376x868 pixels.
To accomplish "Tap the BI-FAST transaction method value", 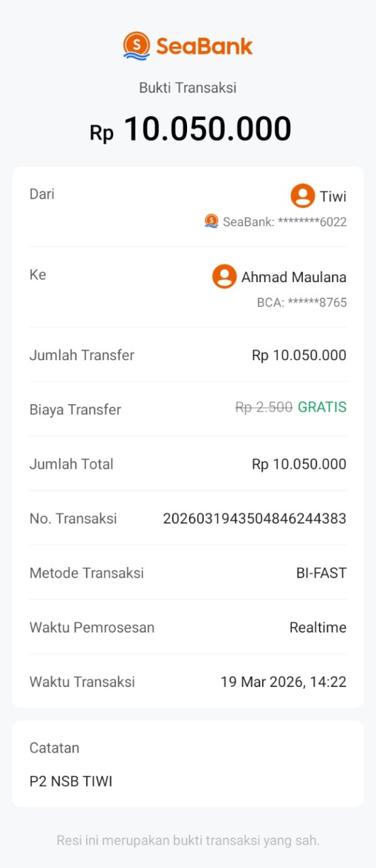I will point(321,573).
